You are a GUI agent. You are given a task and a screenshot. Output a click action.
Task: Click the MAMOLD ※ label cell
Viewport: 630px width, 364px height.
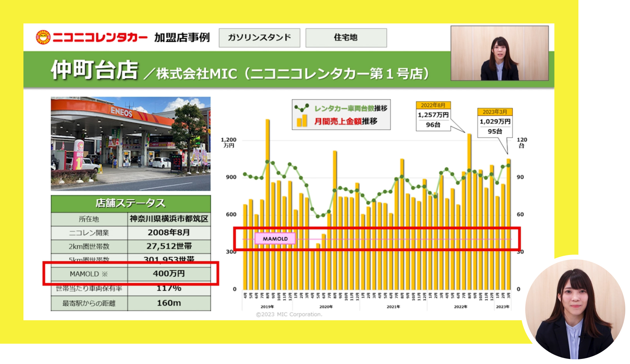(x=89, y=274)
